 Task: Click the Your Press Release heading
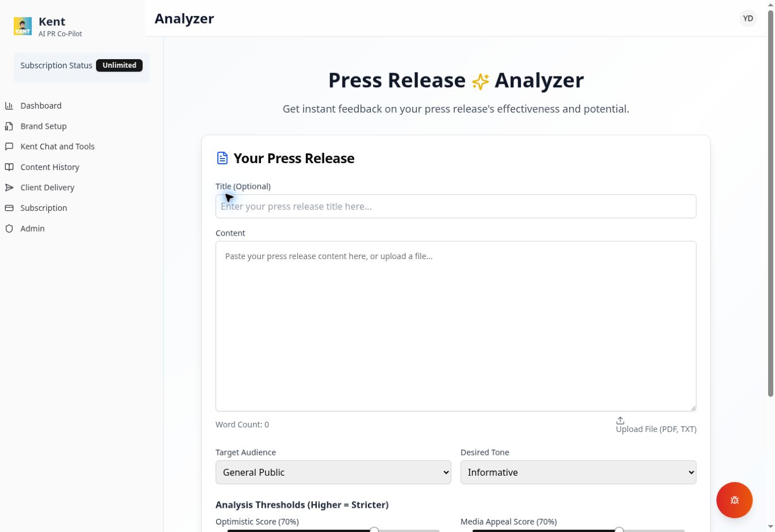294,159
